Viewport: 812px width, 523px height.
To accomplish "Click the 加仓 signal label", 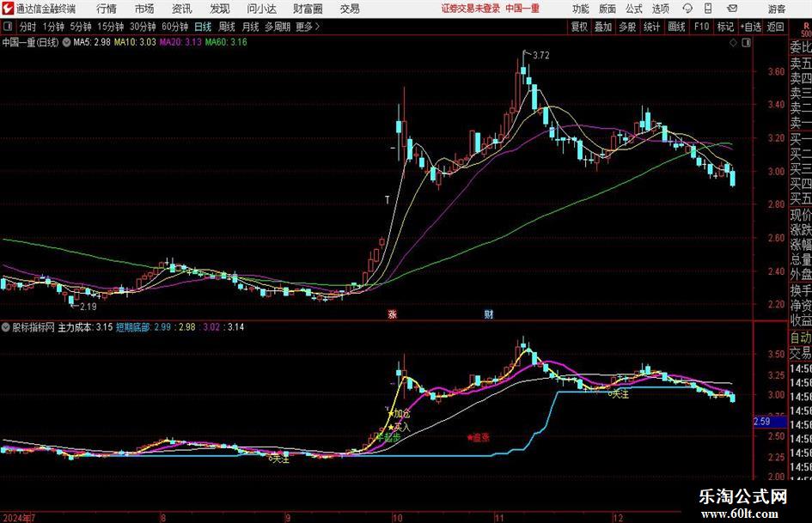I will (x=402, y=414).
